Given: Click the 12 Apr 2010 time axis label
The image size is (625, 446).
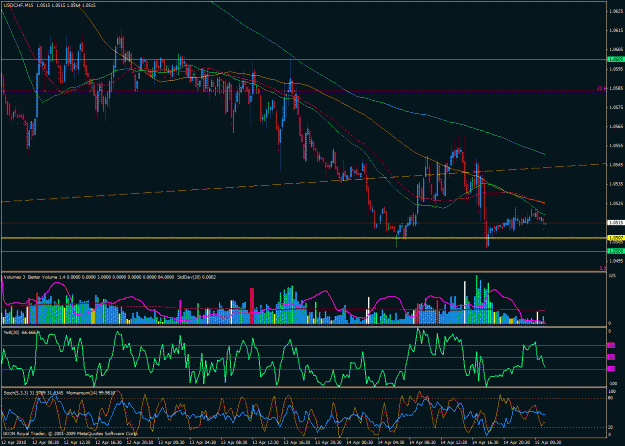Looking at the screenshot, I should point(13,442).
